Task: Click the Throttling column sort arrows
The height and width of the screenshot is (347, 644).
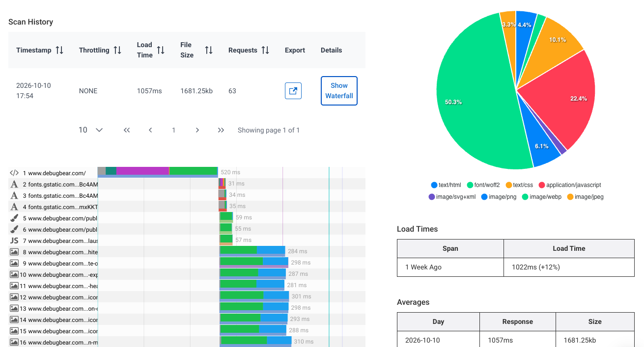Action: 117,50
